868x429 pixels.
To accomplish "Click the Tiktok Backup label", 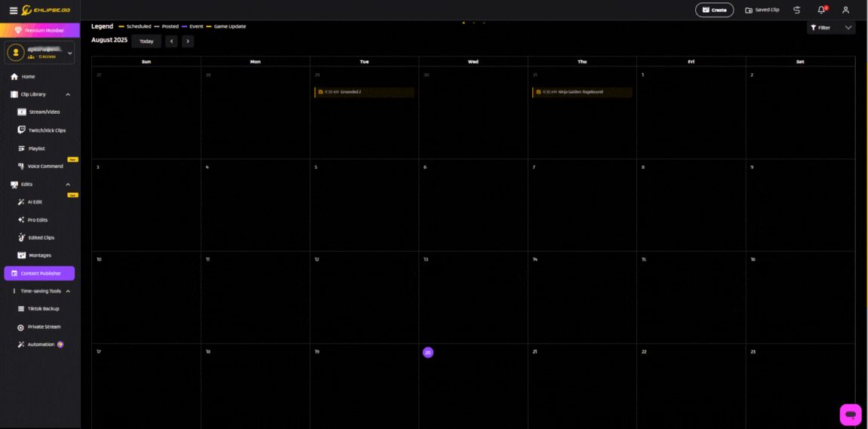I will tap(44, 308).
